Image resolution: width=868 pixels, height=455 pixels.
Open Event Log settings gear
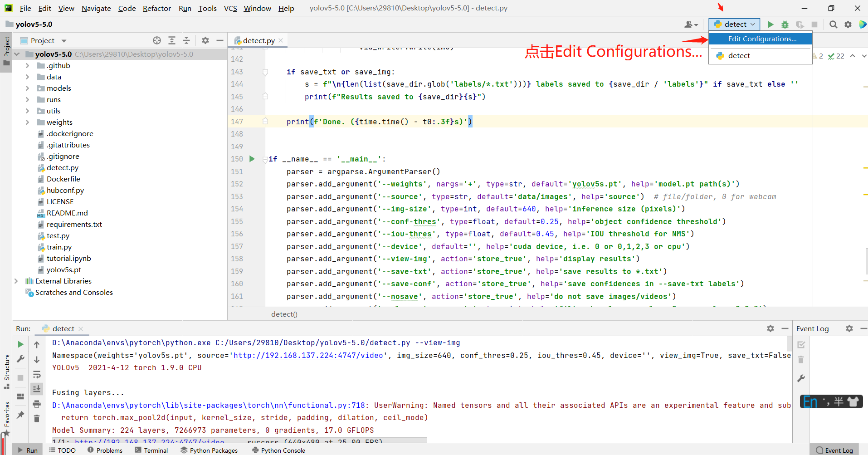[849, 328]
